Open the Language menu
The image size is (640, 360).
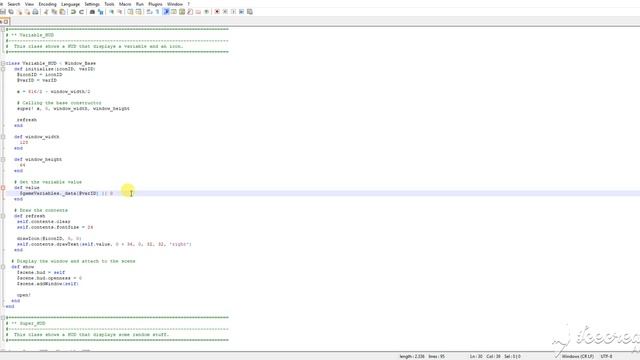pos(70,4)
